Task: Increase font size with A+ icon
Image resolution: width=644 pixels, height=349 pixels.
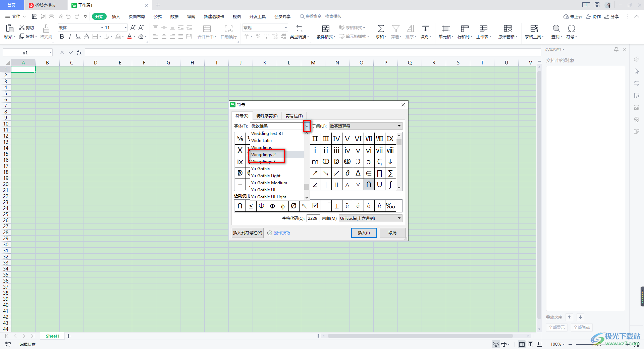Action: point(133,28)
